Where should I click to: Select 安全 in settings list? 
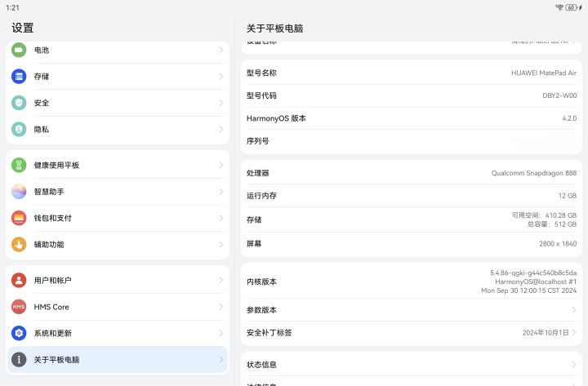pos(118,103)
